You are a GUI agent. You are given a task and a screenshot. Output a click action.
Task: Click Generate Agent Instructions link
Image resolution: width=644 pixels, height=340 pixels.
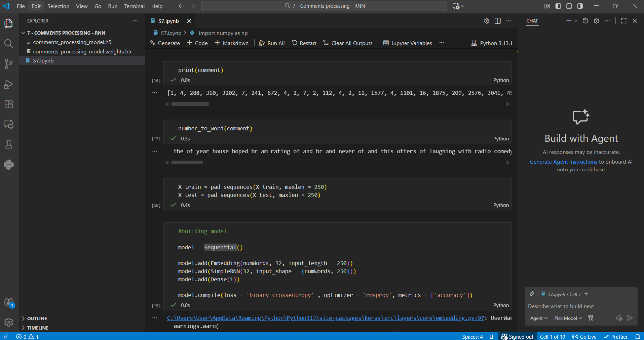[x=563, y=162]
